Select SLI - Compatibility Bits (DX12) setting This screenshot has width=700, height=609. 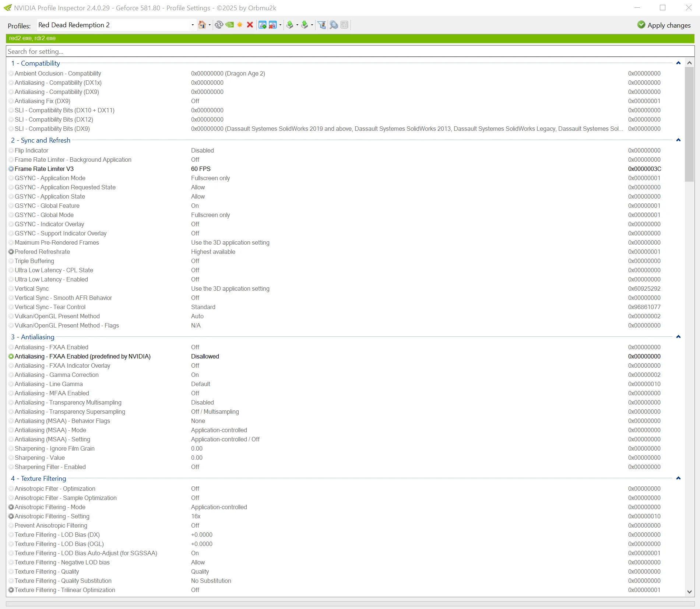pos(54,119)
